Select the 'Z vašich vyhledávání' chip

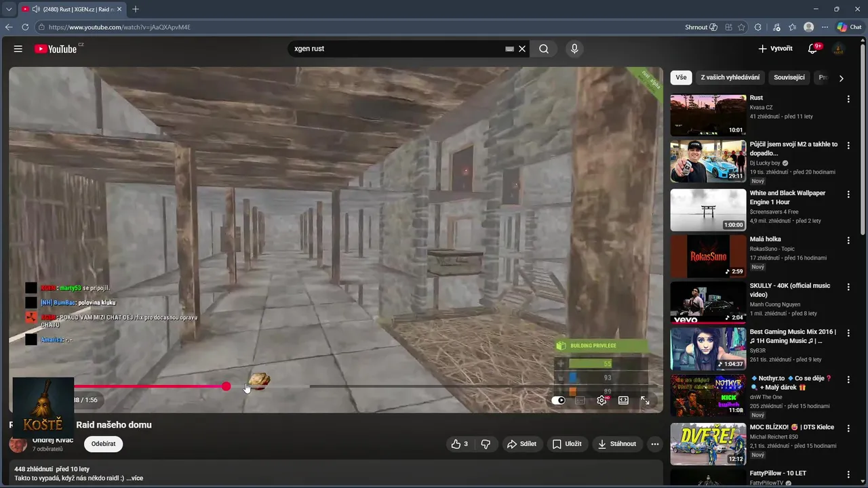tap(730, 77)
